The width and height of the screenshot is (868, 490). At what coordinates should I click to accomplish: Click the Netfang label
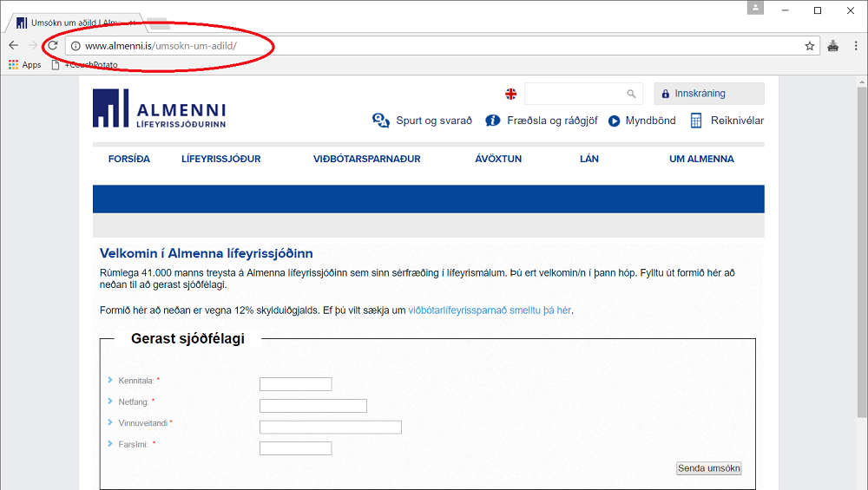click(x=134, y=402)
